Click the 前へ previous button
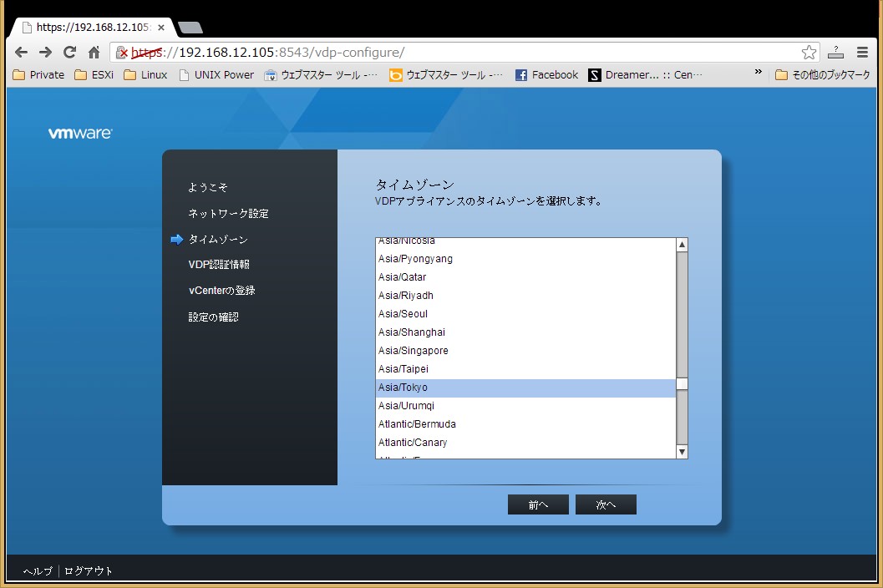The image size is (883, 588). (538, 504)
